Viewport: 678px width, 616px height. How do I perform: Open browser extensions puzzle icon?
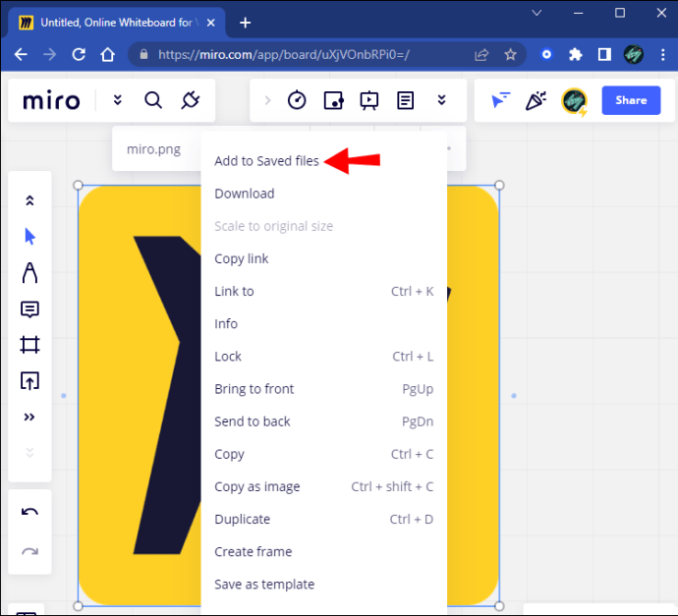coord(576,54)
